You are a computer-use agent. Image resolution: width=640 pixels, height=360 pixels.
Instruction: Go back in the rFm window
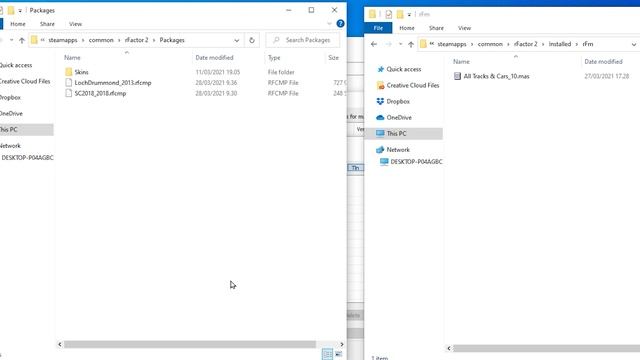click(x=374, y=44)
